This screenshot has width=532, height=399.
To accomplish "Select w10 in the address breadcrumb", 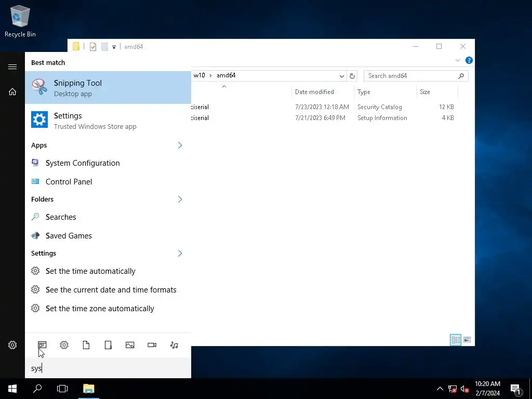I will [x=199, y=75].
